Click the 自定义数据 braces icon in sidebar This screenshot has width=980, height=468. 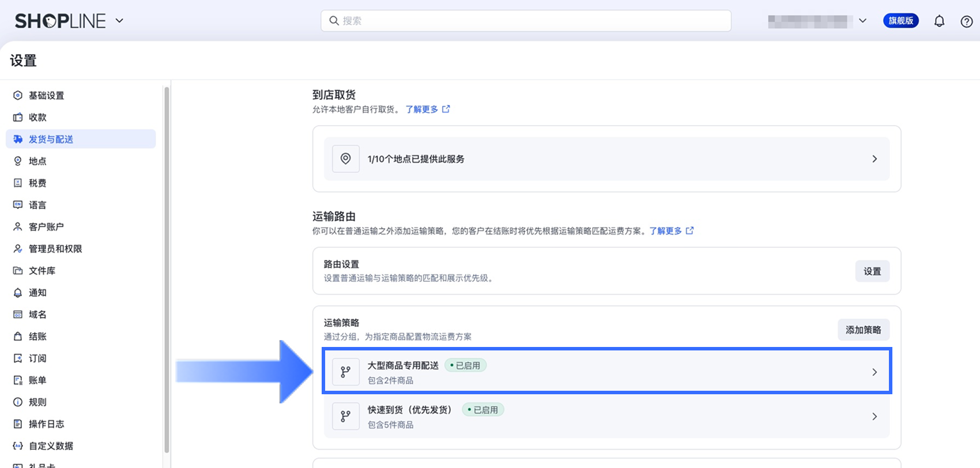tap(18, 446)
